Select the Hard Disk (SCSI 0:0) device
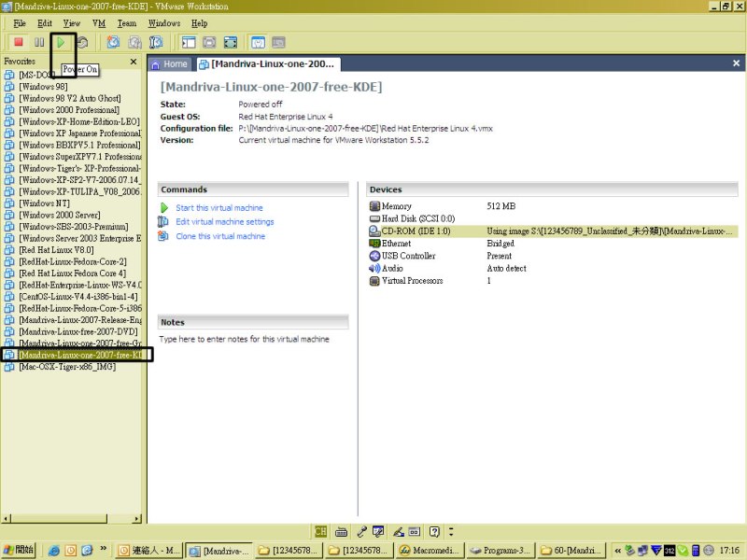The width and height of the screenshot is (747, 560). [x=553, y=218]
